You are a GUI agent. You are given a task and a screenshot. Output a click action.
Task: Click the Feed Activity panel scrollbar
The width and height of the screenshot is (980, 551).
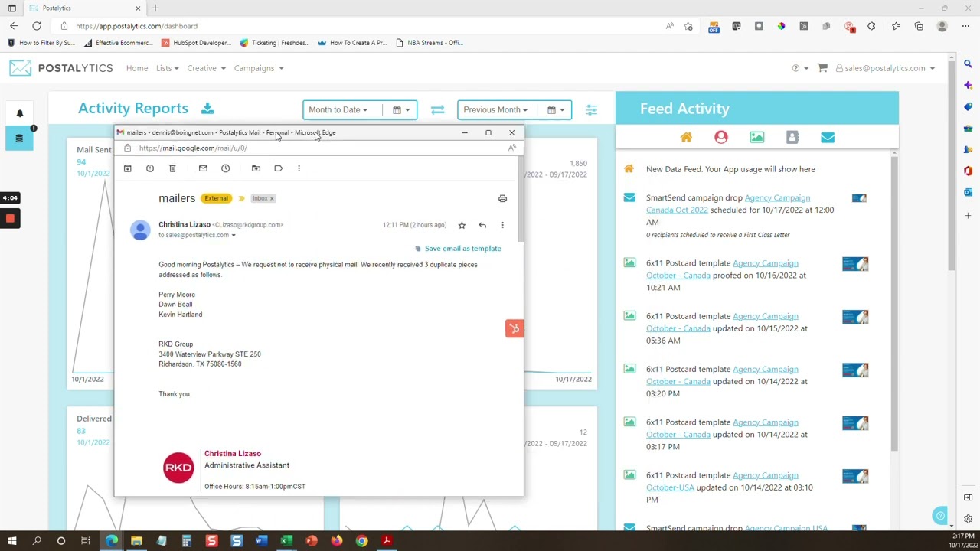pyautogui.click(x=894, y=302)
